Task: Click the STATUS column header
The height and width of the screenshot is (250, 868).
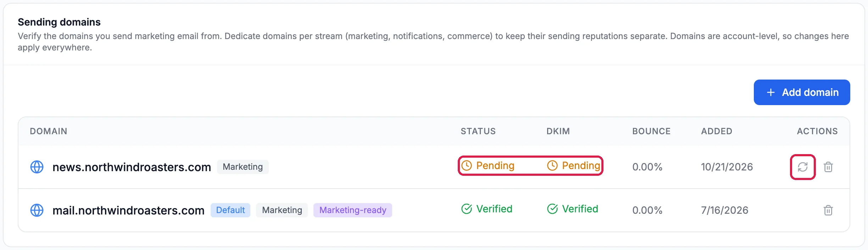Action: [478, 131]
